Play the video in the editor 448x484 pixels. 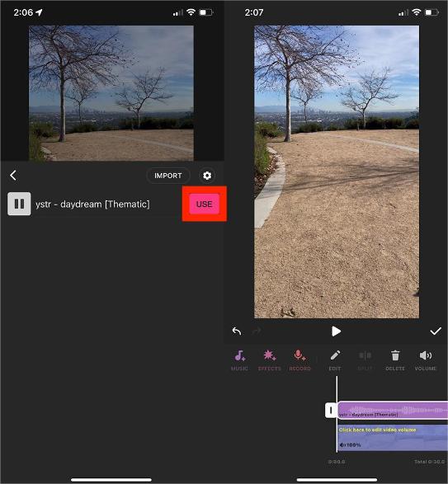pos(336,331)
